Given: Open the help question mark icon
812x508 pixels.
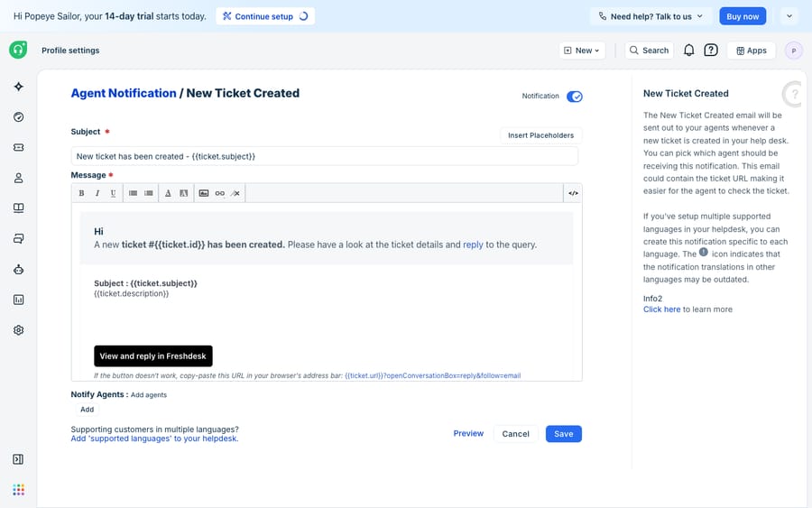Looking at the screenshot, I should [x=711, y=51].
